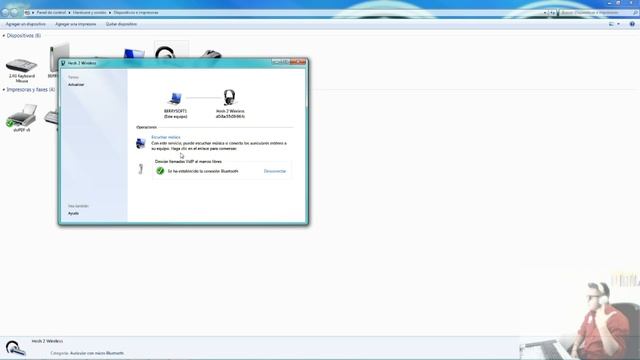Screen dimensions: 640x360
Task: Click Quitar dispositivo in toolbar
Action: tap(121, 24)
